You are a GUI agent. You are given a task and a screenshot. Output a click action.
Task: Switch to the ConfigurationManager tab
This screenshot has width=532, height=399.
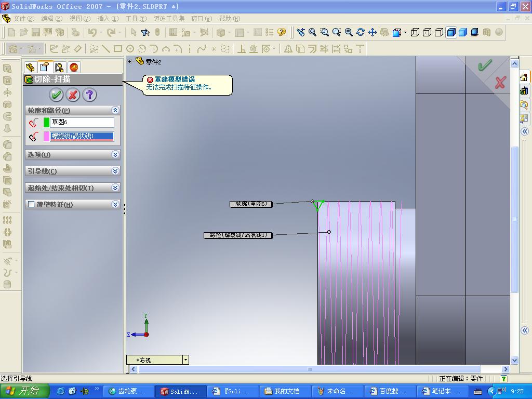(x=59, y=67)
